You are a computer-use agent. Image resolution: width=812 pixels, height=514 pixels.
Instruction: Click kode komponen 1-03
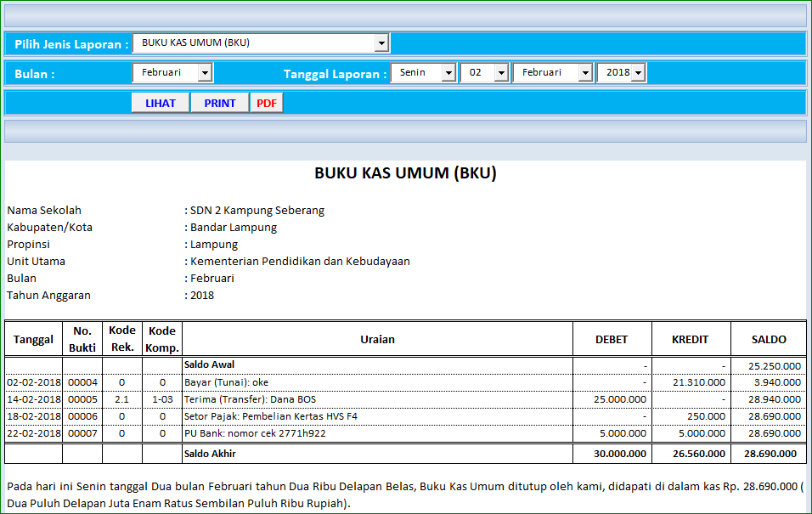tap(162, 399)
